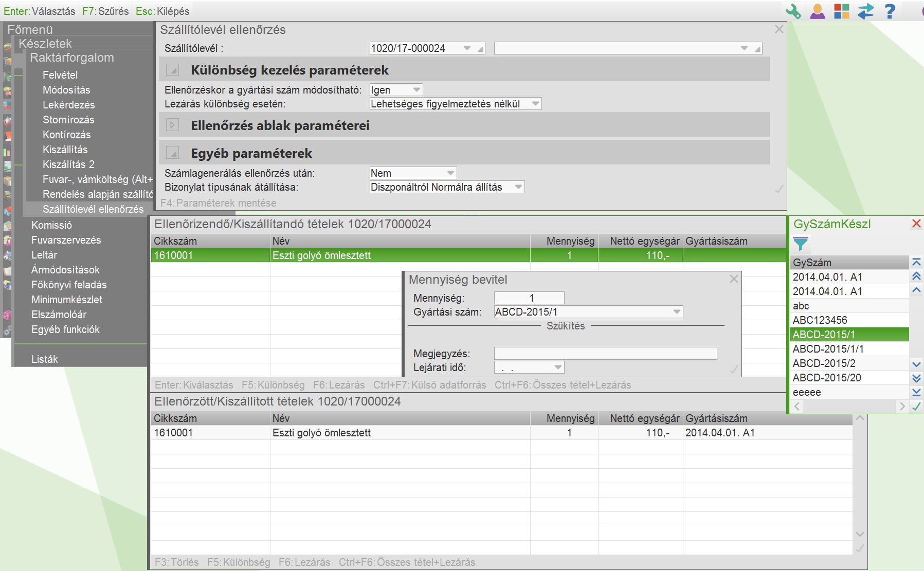The image size is (924, 571).
Task: Click the Megjegyzés text field
Action: coord(605,354)
